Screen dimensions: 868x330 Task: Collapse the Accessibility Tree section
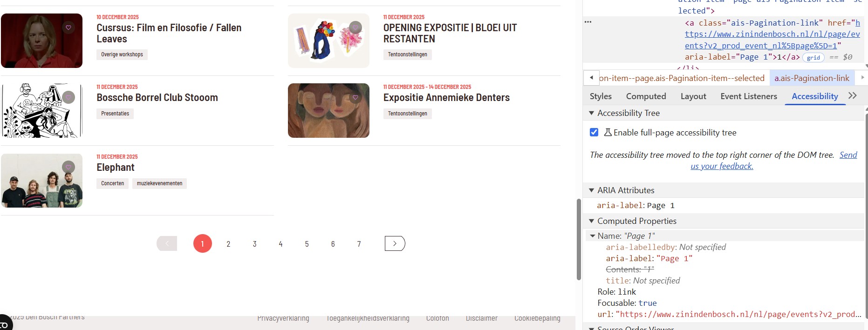click(x=591, y=113)
